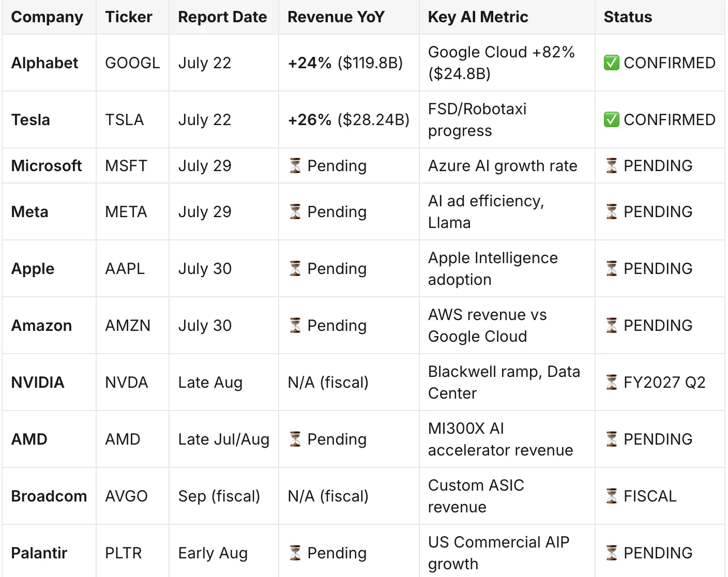Select the GOOGL ticker cell
The height and width of the screenshot is (577, 728).
coord(132,63)
